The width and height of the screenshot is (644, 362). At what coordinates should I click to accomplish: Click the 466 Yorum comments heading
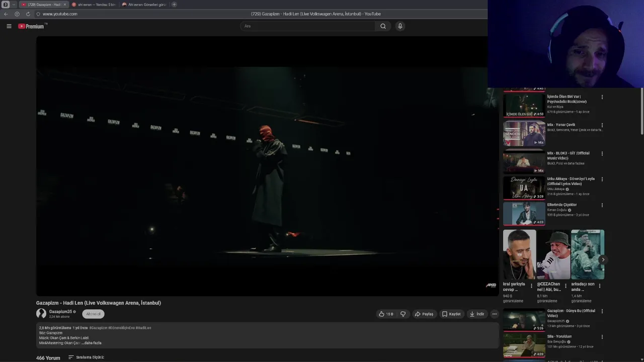[x=48, y=358]
